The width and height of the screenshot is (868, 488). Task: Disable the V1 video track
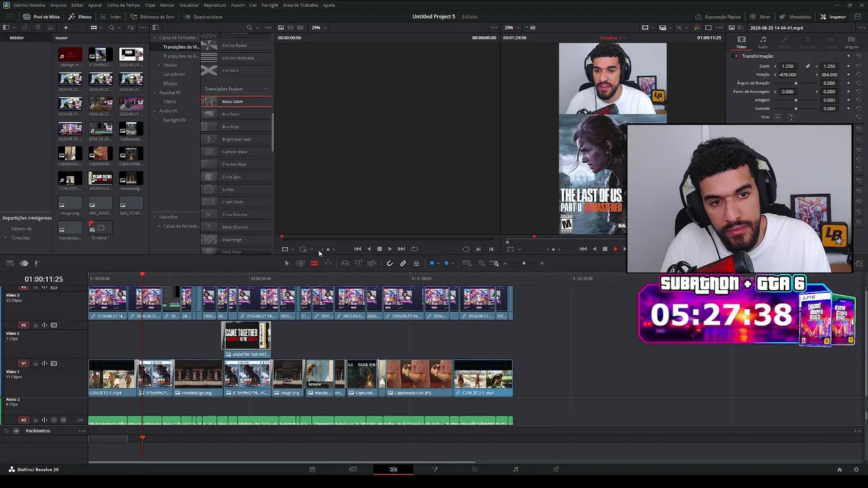click(54, 363)
